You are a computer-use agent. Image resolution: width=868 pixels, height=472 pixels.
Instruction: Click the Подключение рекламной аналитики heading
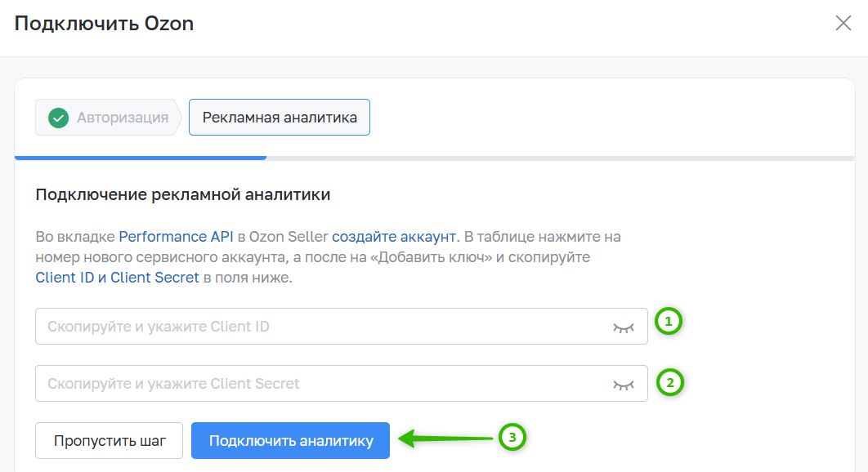point(183,195)
